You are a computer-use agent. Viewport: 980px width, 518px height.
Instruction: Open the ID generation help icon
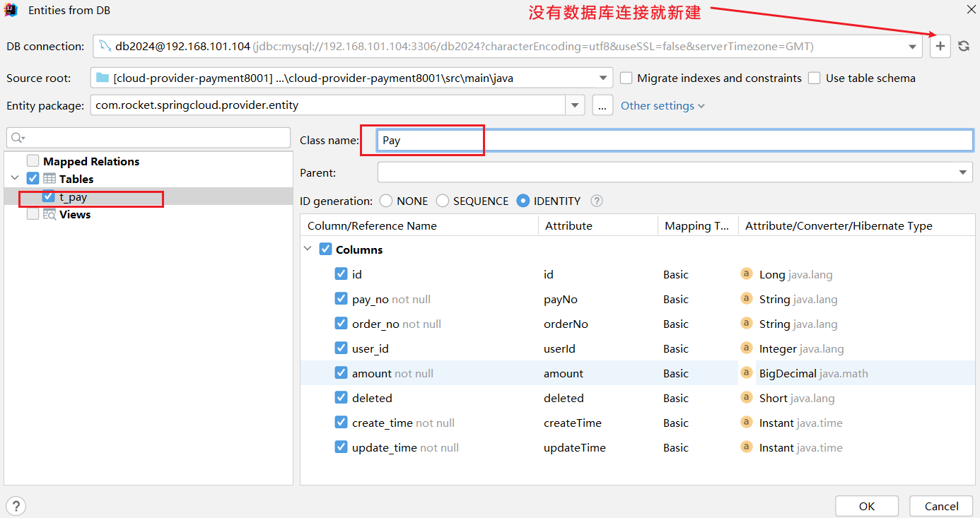pos(597,201)
